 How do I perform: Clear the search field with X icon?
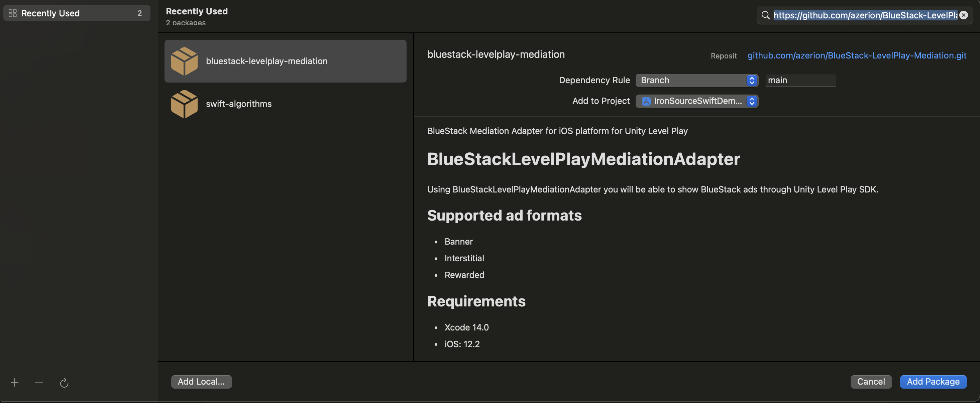click(x=964, y=15)
